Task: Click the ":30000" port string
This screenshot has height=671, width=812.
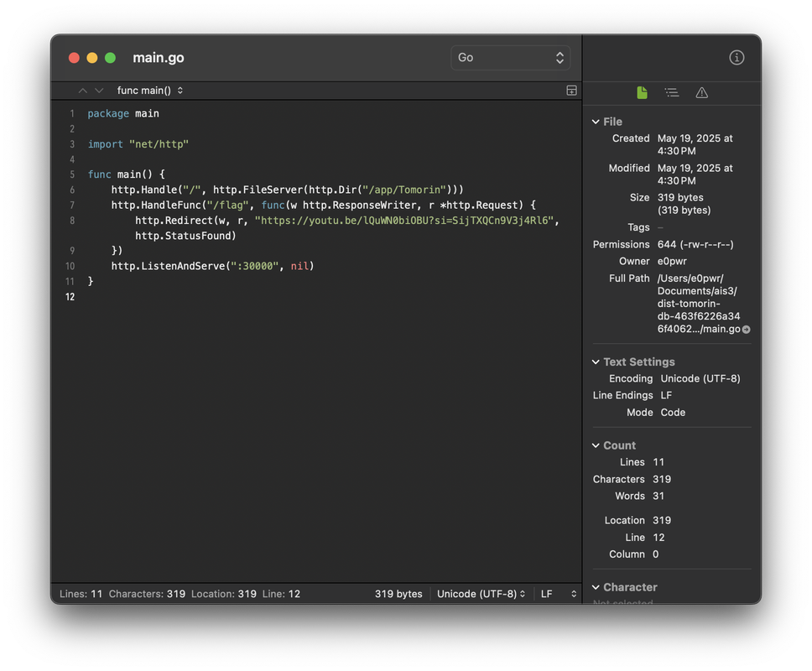Action: coord(255,266)
